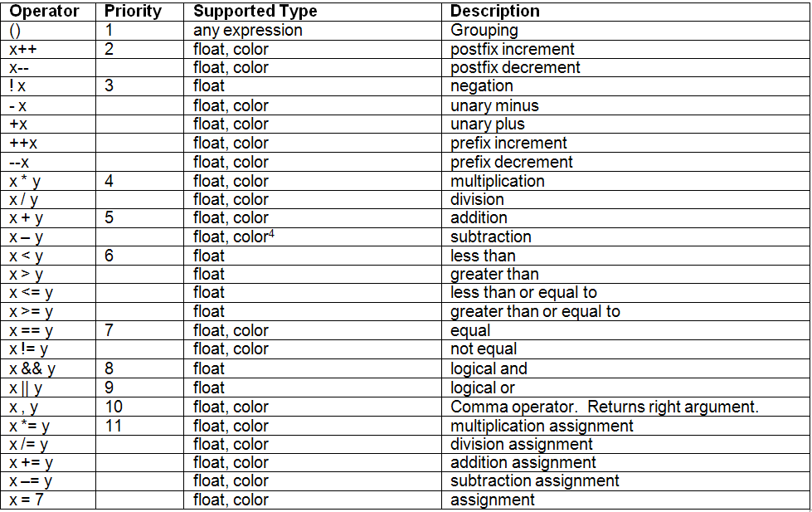Select the subtraction assignment description

tap(534, 481)
